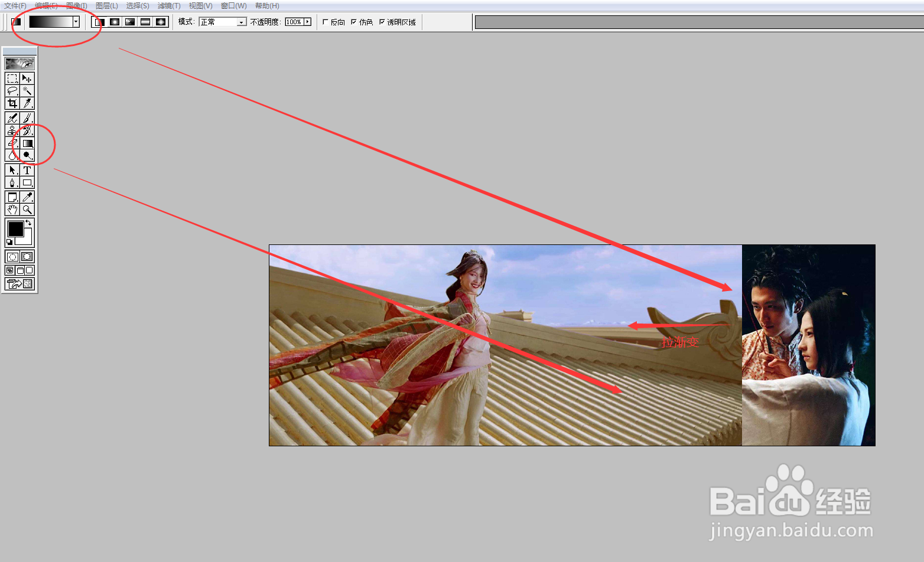The image size is (924, 562).
Task: Select the Hand tool
Action: 12,210
